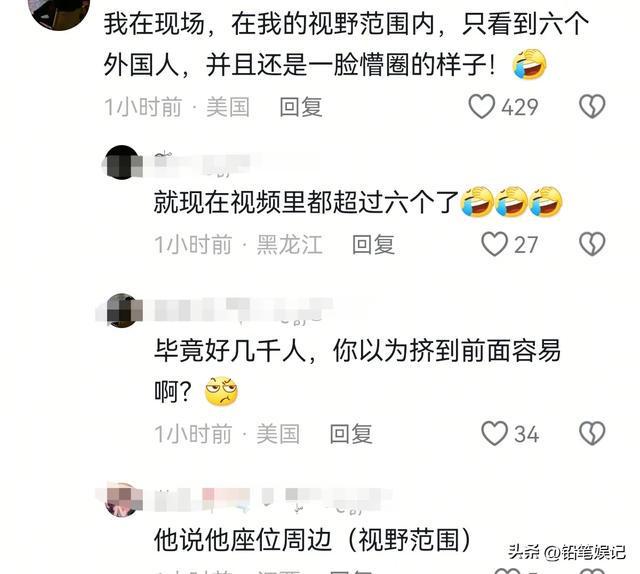Like the reply with 34 likes
This screenshot has width=640, height=574.
[494, 433]
